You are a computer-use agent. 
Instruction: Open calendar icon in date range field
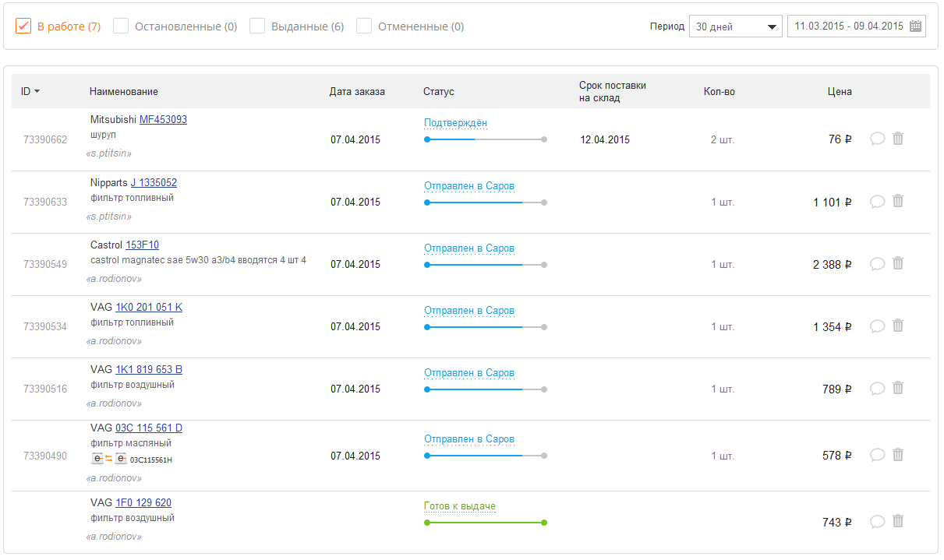(916, 26)
